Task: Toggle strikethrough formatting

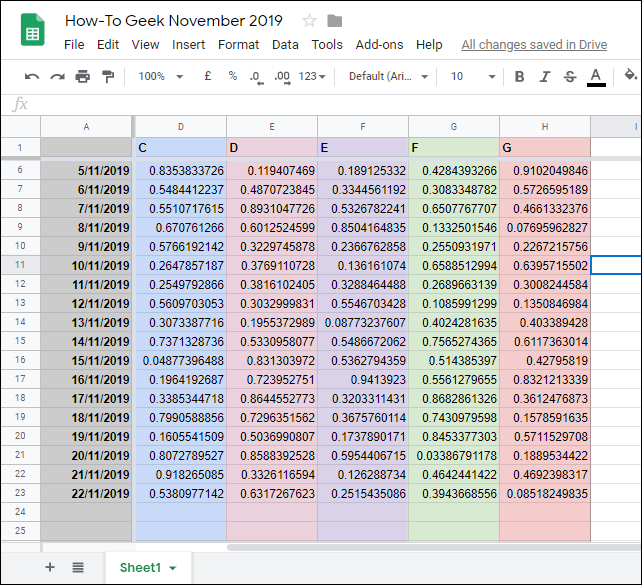Action: point(570,77)
